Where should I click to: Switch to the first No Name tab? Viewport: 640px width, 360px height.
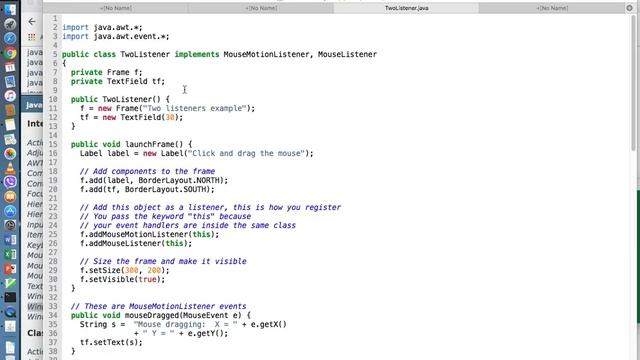point(116,8)
